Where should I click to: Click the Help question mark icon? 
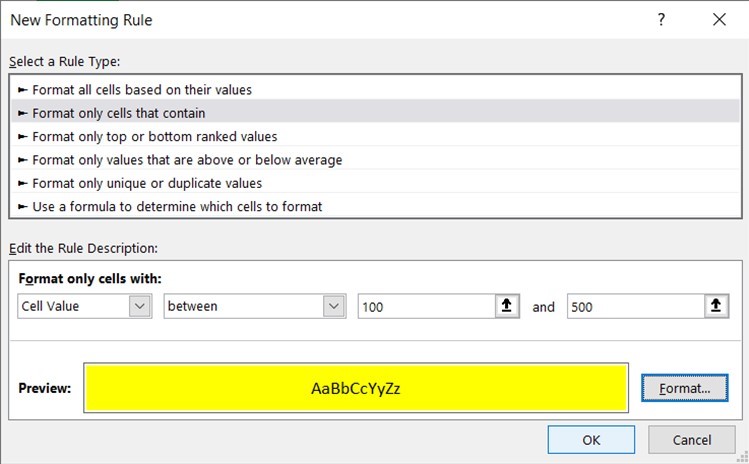pos(662,19)
